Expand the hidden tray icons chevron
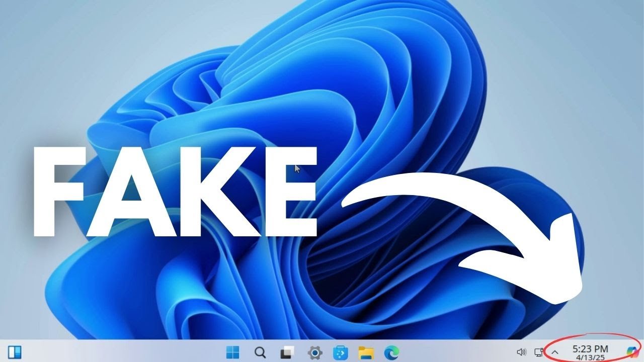 pos(555,352)
